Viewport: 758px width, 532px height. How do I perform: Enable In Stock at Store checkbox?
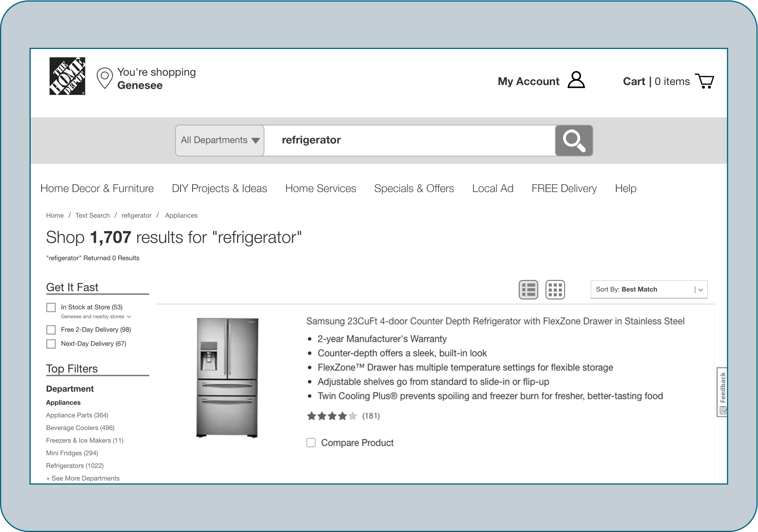click(x=51, y=307)
